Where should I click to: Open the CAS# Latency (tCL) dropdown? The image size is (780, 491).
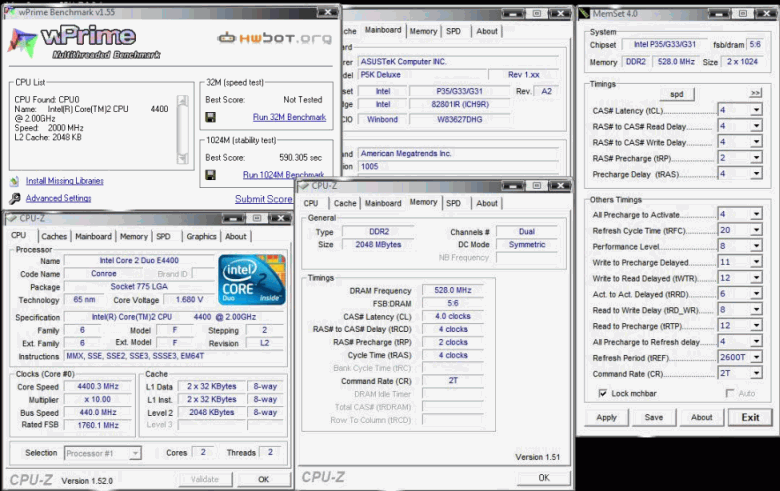pos(756,110)
